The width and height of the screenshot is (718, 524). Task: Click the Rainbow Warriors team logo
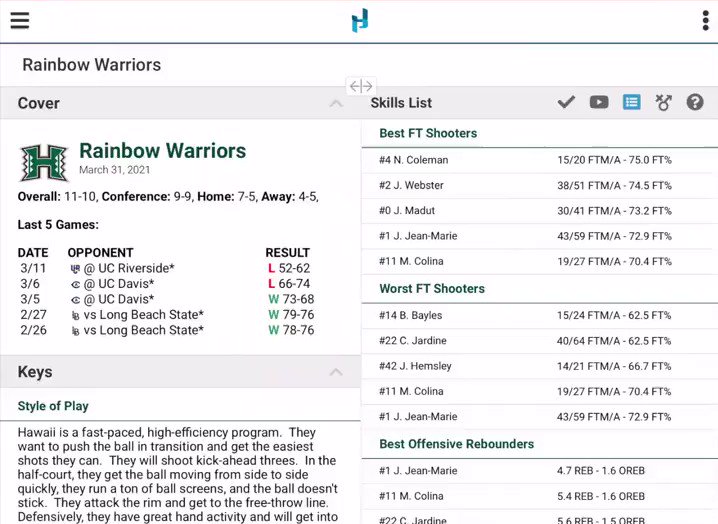click(x=44, y=163)
